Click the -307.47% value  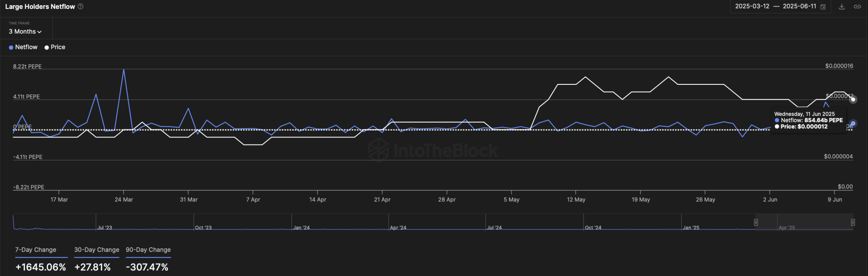pyautogui.click(x=147, y=267)
